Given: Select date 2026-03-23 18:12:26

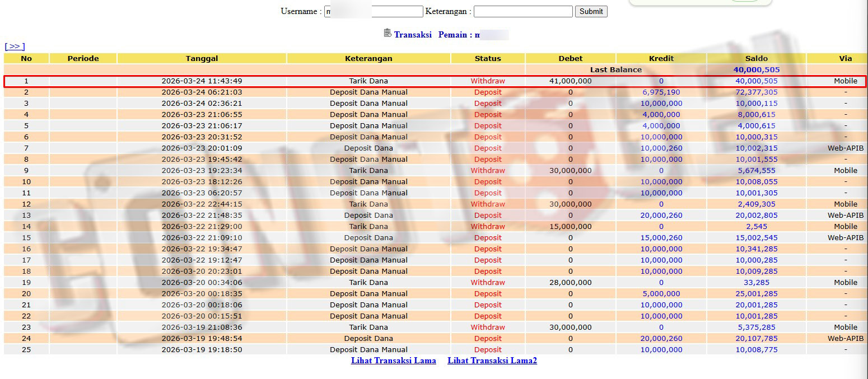Looking at the screenshot, I should [202, 182].
